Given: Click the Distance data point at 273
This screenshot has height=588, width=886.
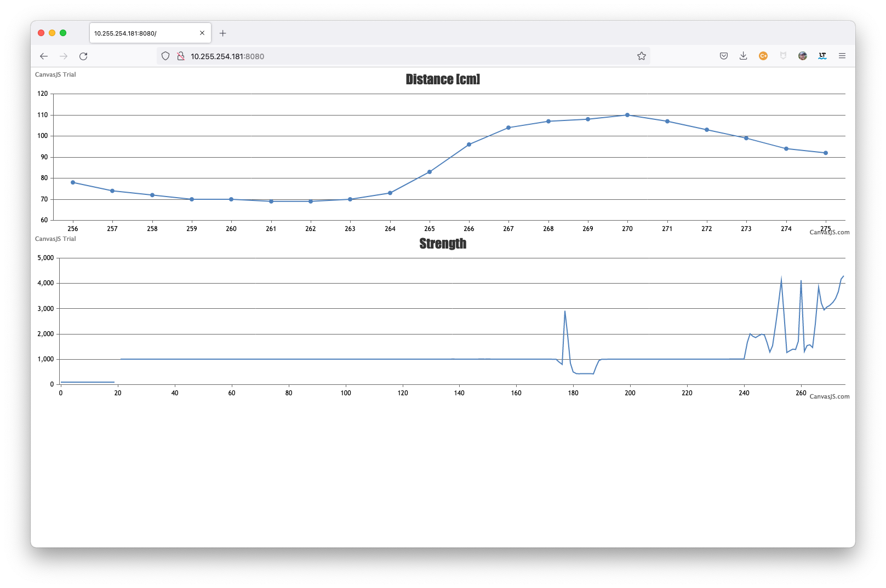Looking at the screenshot, I should point(746,138).
